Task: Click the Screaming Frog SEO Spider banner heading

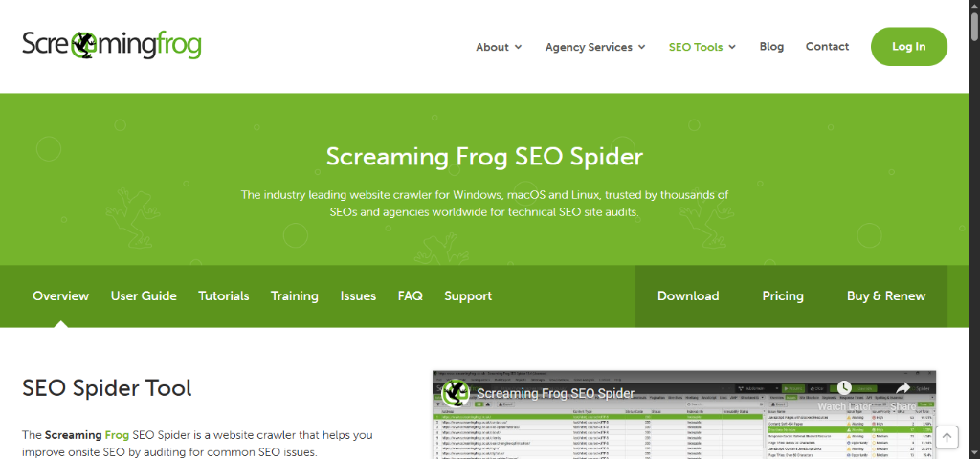Action: click(484, 156)
